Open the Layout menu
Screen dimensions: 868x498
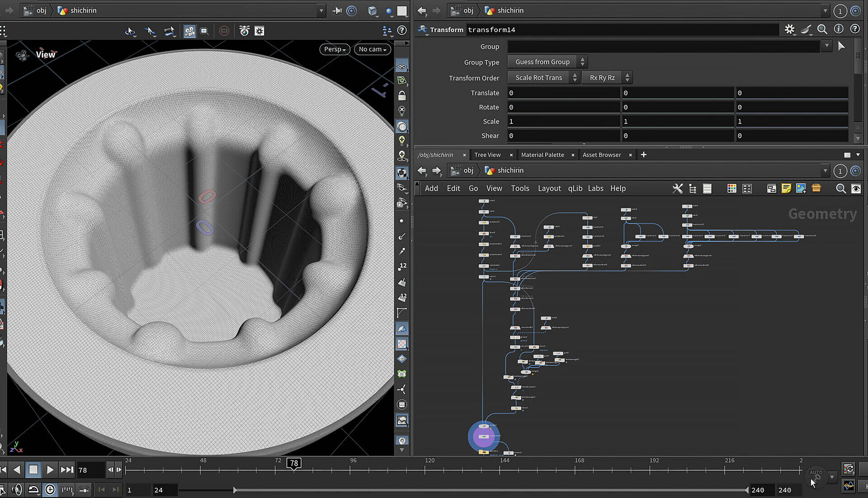coord(549,189)
